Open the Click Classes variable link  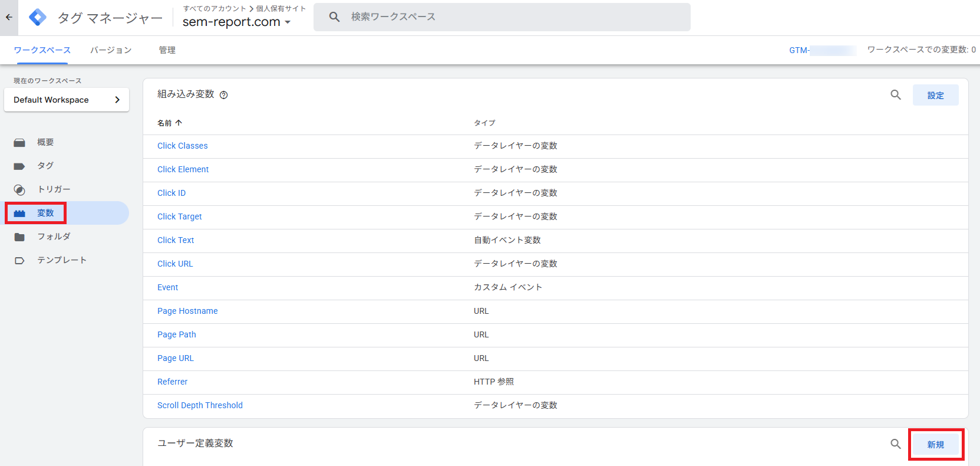coord(182,146)
